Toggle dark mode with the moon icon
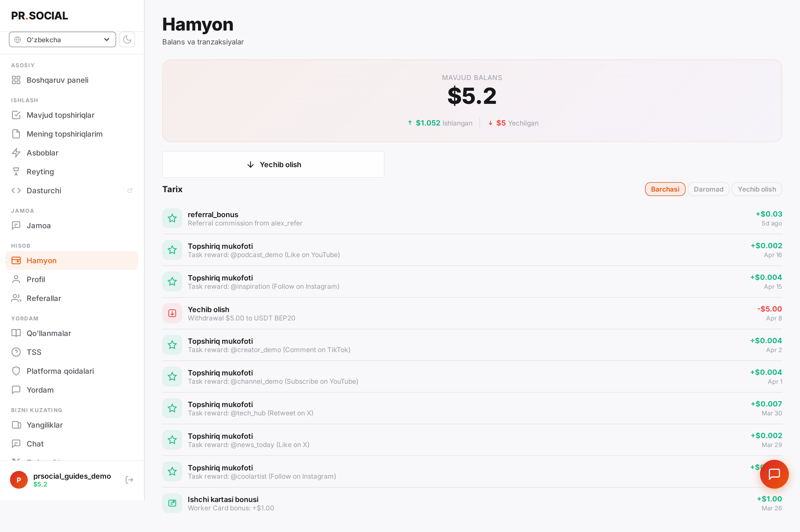The width and height of the screenshot is (800, 532). point(127,39)
